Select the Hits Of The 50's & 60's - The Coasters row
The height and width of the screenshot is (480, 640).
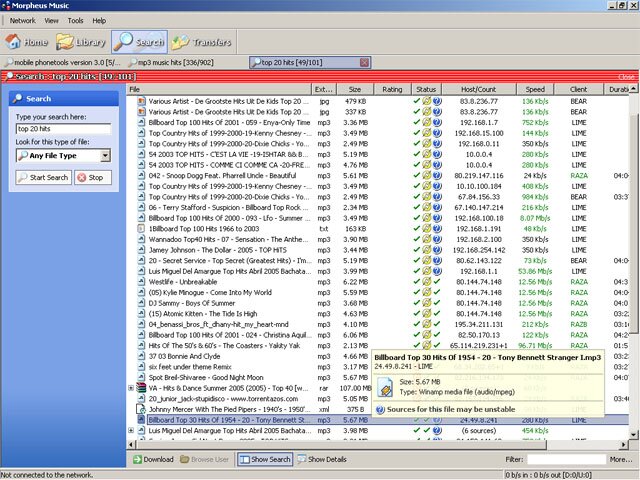[377, 345]
